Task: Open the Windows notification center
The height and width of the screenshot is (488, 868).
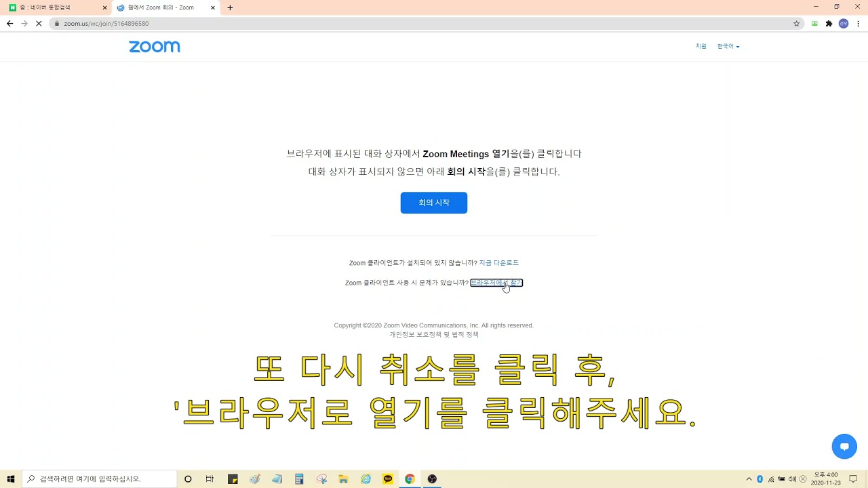Action: (x=853, y=479)
